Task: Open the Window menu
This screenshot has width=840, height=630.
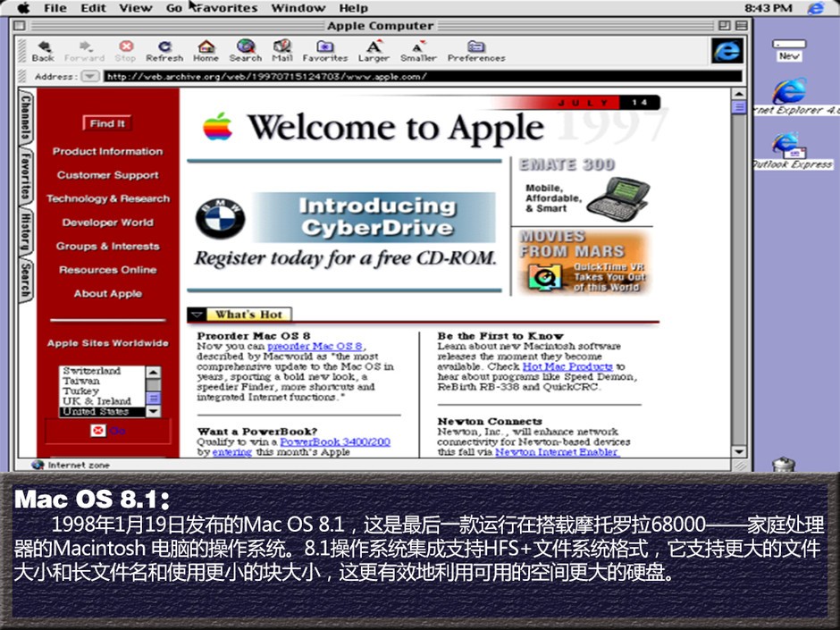Action: tap(298, 8)
